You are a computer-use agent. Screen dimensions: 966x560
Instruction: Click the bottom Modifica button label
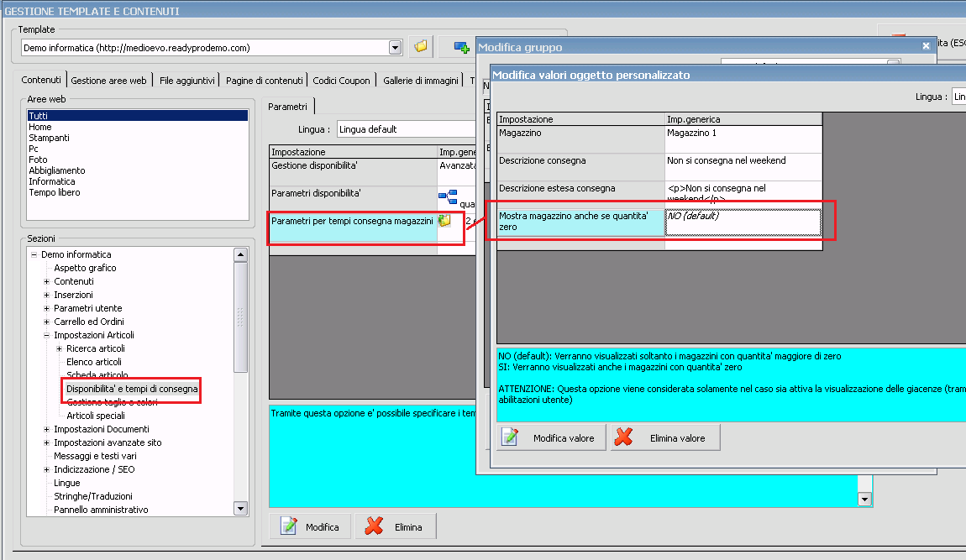point(323,526)
